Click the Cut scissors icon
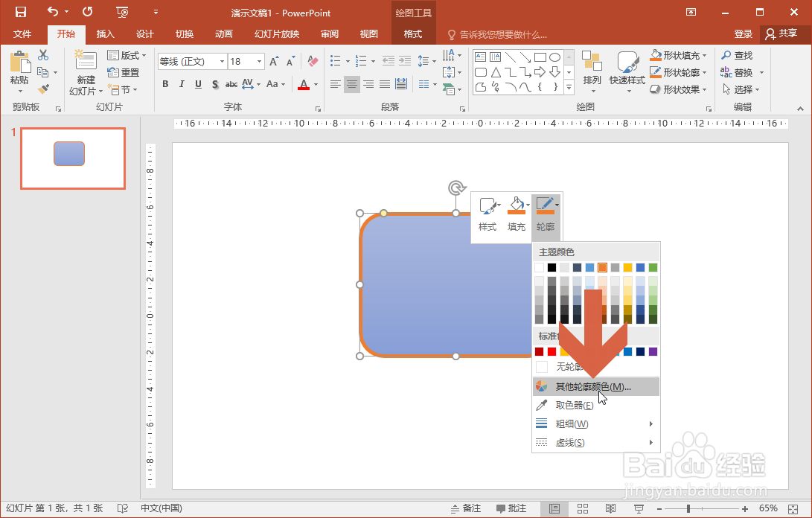The width and height of the screenshot is (812, 518). [43, 55]
